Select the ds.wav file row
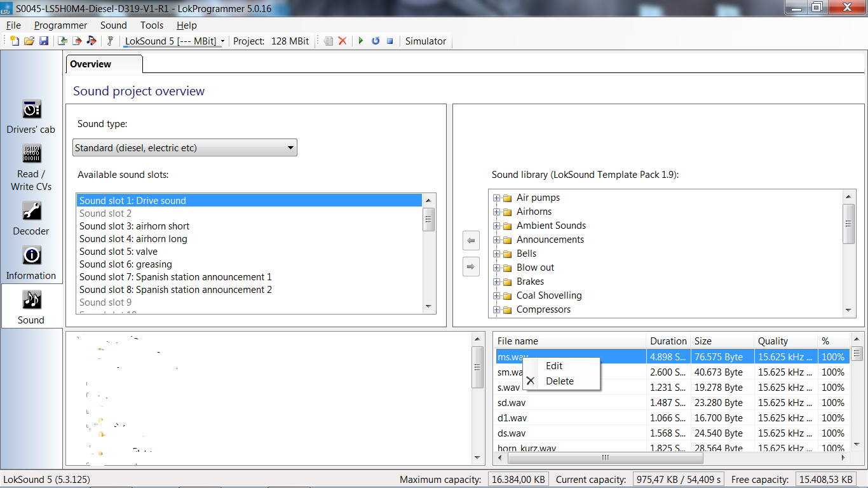Image resolution: width=868 pixels, height=488 pixels. (672, 433)
